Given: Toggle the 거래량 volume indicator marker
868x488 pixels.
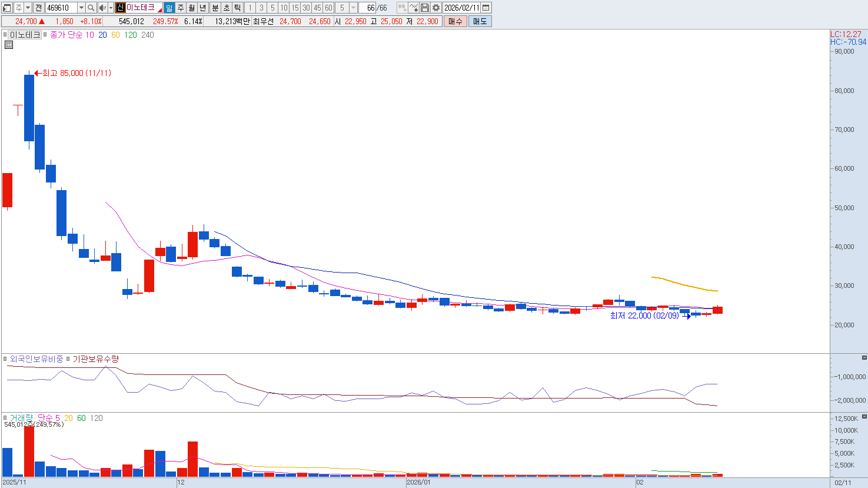Looking at the screenshot, I should tap(5, 418).
